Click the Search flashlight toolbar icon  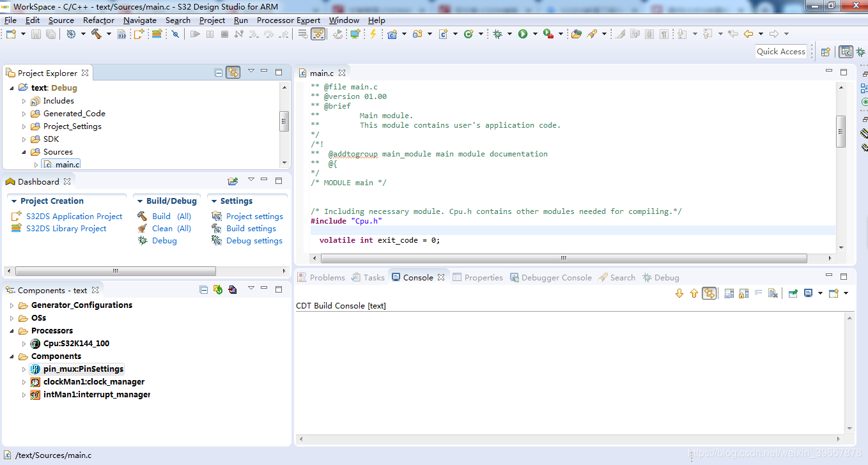click(x=592, y=34)
